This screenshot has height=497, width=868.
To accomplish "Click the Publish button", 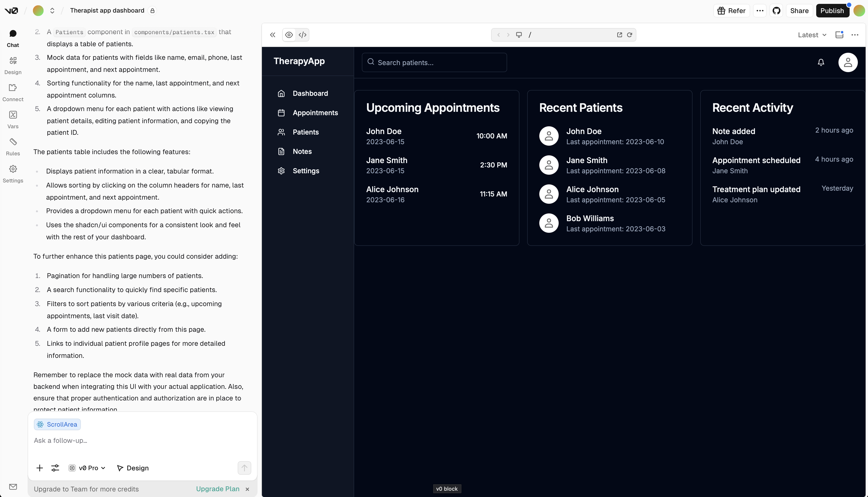I will 832,11.
